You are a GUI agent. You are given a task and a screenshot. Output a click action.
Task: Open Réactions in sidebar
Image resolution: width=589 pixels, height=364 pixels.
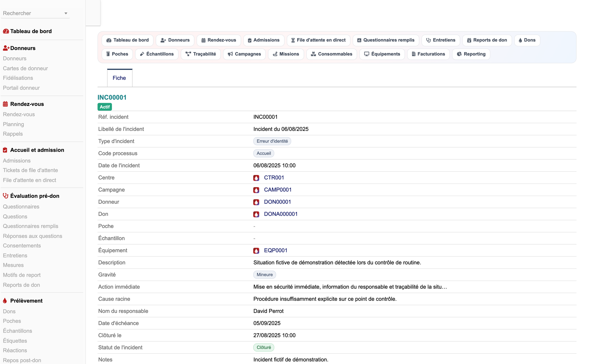click(x=15, y=351)
